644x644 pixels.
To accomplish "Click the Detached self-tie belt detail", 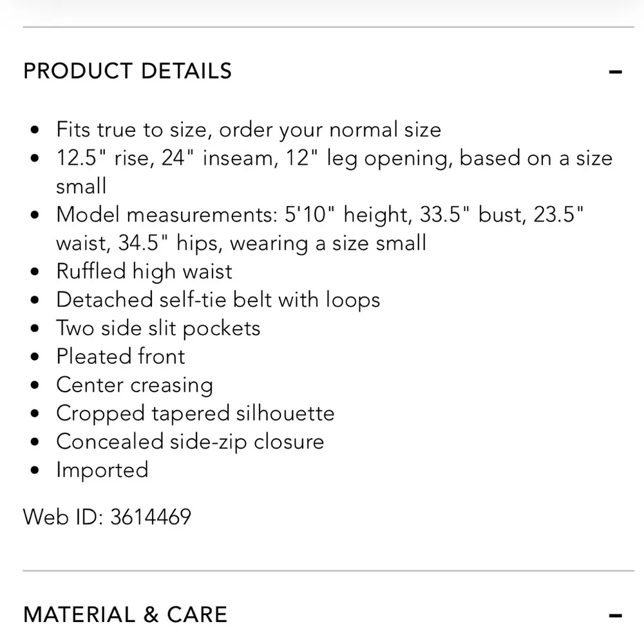I will (218, 299).
